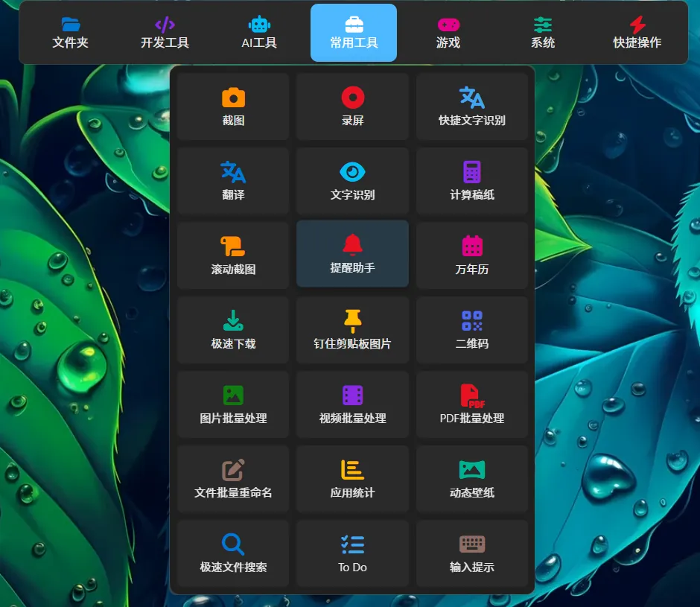Click 钉住剪贴板图片 pin tool

[353, 330]
